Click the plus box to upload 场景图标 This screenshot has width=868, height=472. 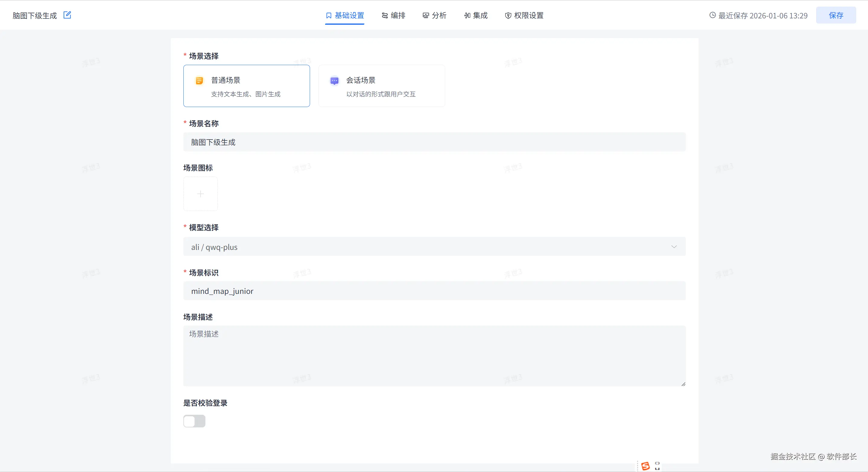(x=201, y=194)
